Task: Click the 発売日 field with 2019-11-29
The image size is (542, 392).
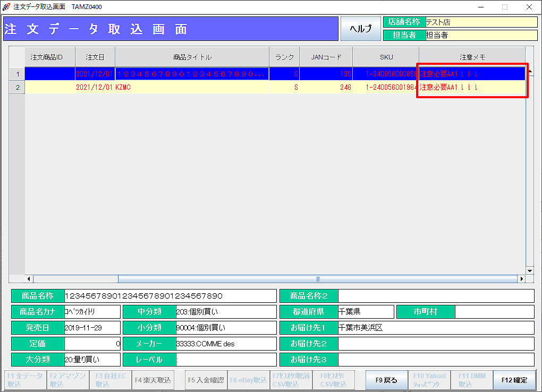Action: [92, 328]
